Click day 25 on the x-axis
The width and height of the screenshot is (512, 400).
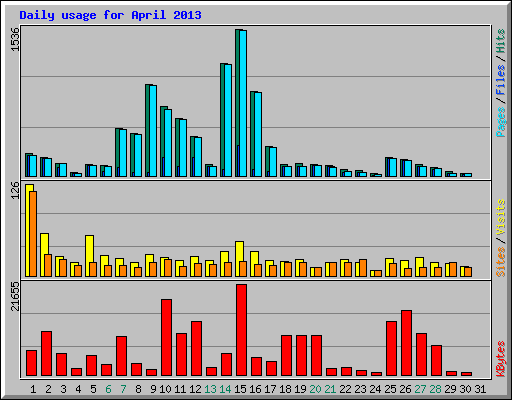[x=390, y=389]
